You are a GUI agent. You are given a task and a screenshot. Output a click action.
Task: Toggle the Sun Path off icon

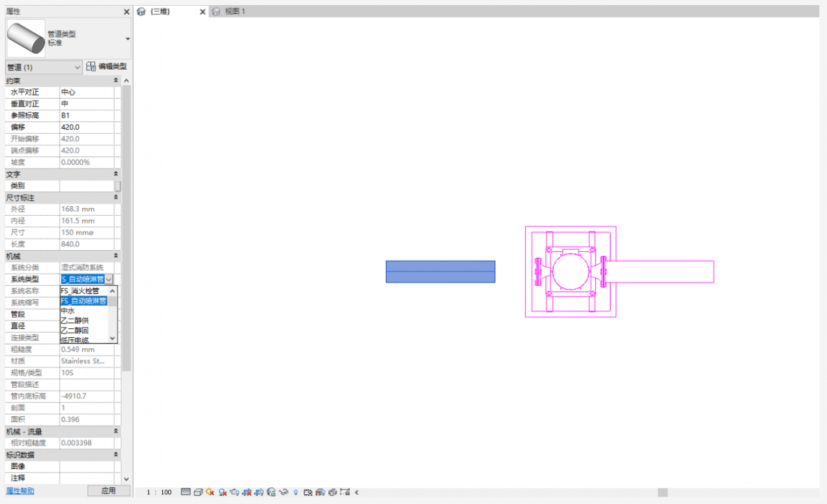pos(210,492)
